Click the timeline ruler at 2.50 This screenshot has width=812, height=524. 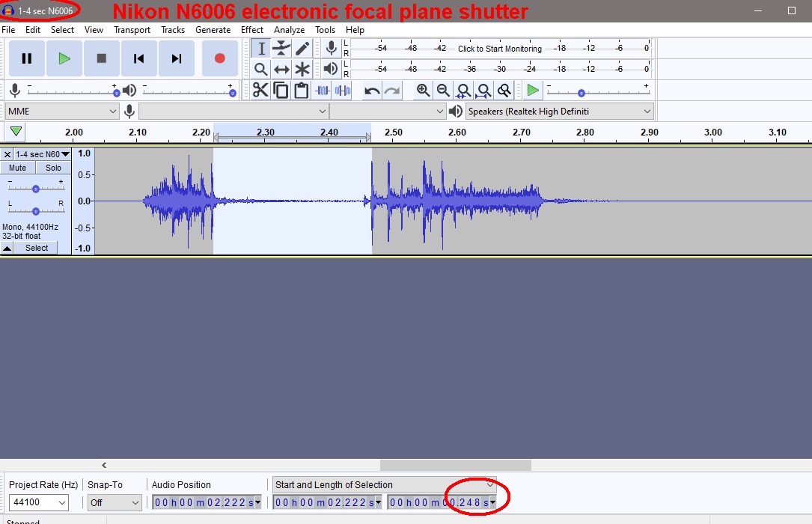[x=394, y=132]
